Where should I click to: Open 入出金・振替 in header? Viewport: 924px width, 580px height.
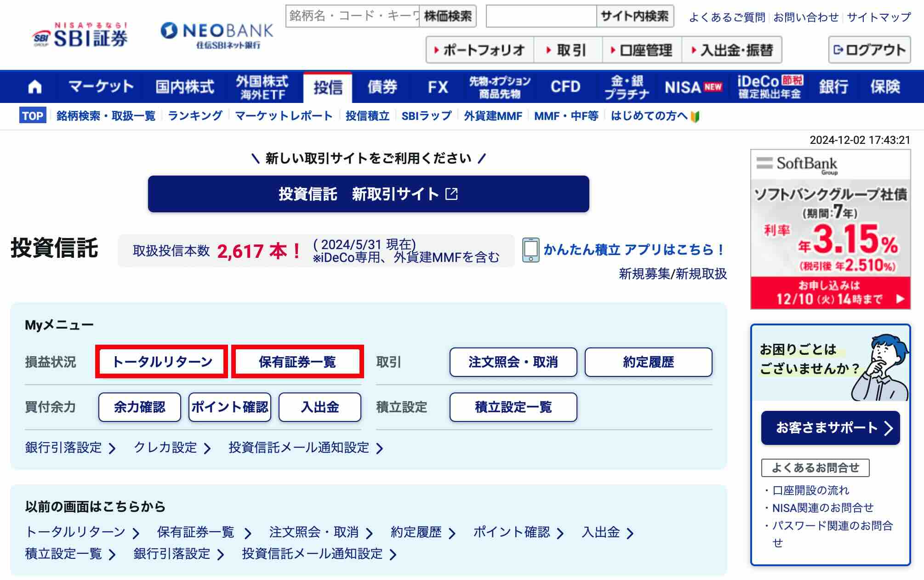pyautogui.click(x=732, y=50)
